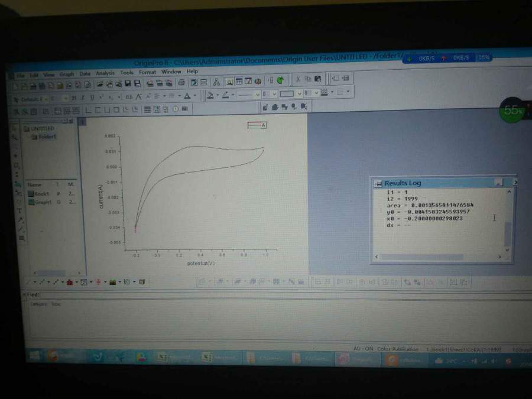The image size is (532, 399).
Task: Toggle Underline text formatting
Action: [92, 98]
